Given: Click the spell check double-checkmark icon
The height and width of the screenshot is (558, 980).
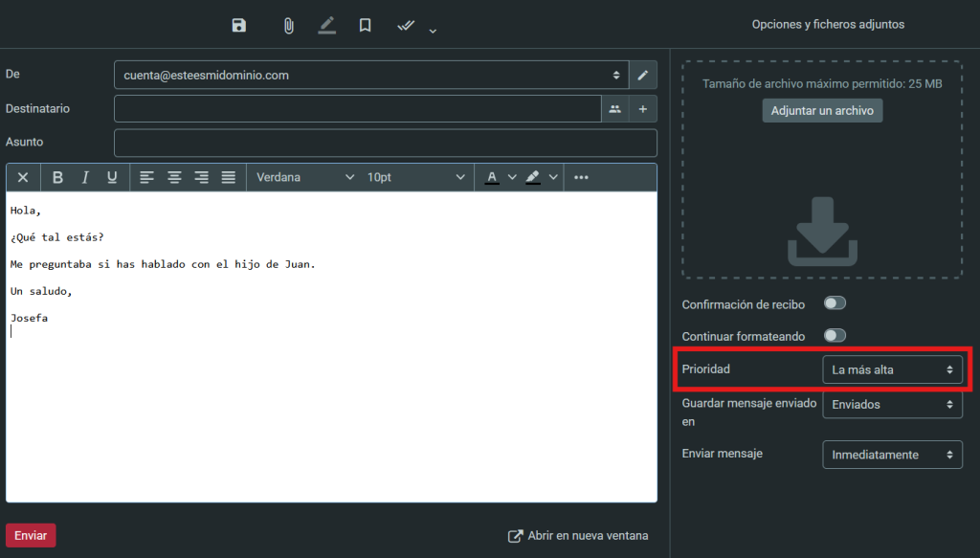Looking at the screenshot, I should tap(406, 26).
